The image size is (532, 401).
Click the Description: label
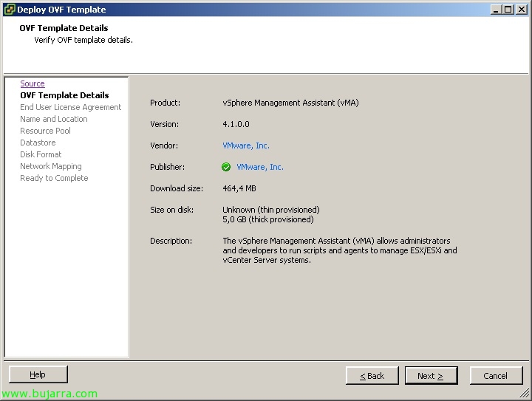point(171,241)
